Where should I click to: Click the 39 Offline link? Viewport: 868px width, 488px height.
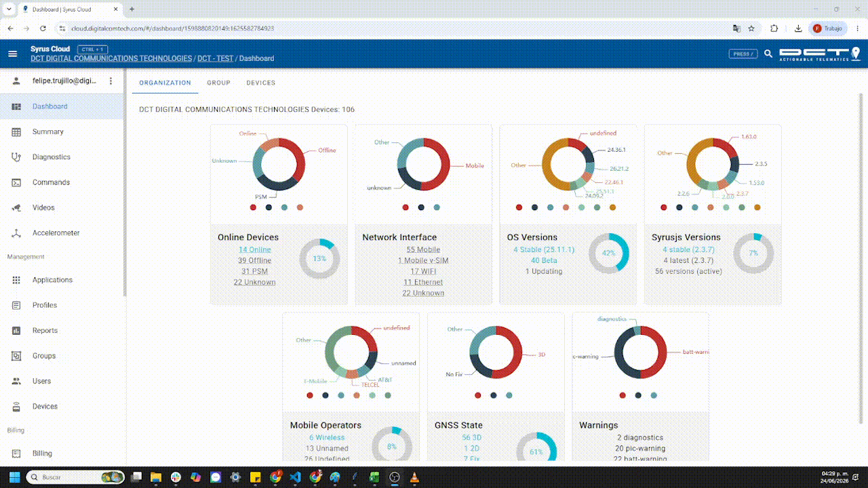coord(254,260)
